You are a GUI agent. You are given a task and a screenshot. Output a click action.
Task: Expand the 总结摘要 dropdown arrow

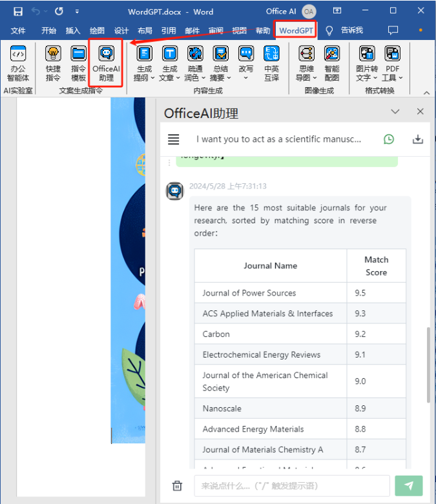tap(229, 78)
